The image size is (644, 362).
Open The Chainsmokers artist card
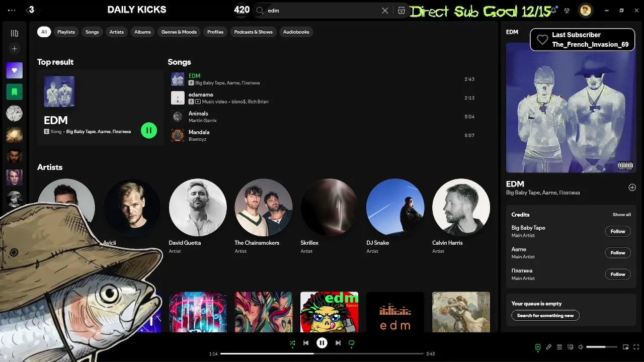(x=264, y=216)
